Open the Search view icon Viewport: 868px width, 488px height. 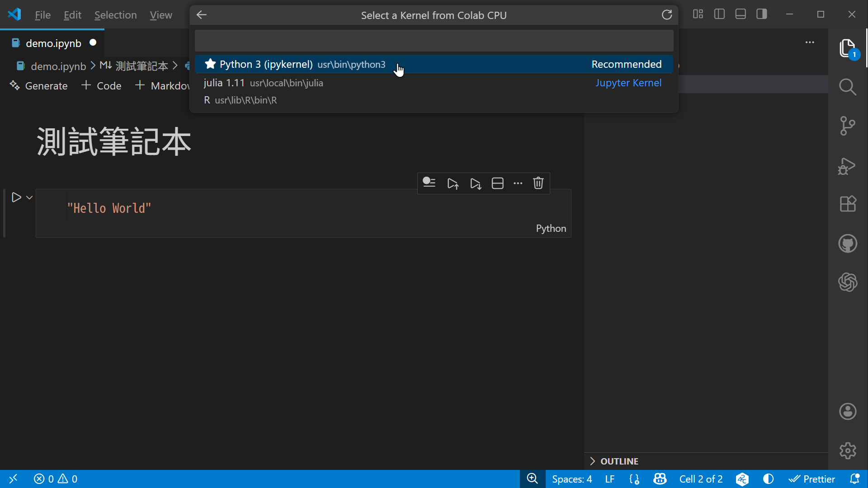click(848, 87)
